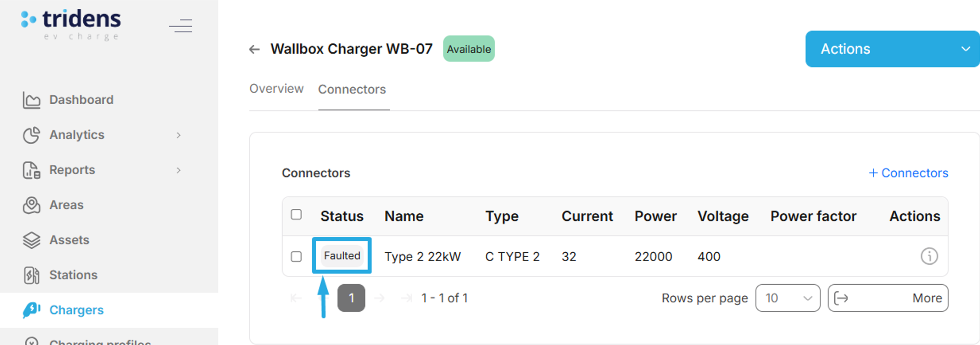
Task: Select the Assets layers icon
Action: click(32, 240)
